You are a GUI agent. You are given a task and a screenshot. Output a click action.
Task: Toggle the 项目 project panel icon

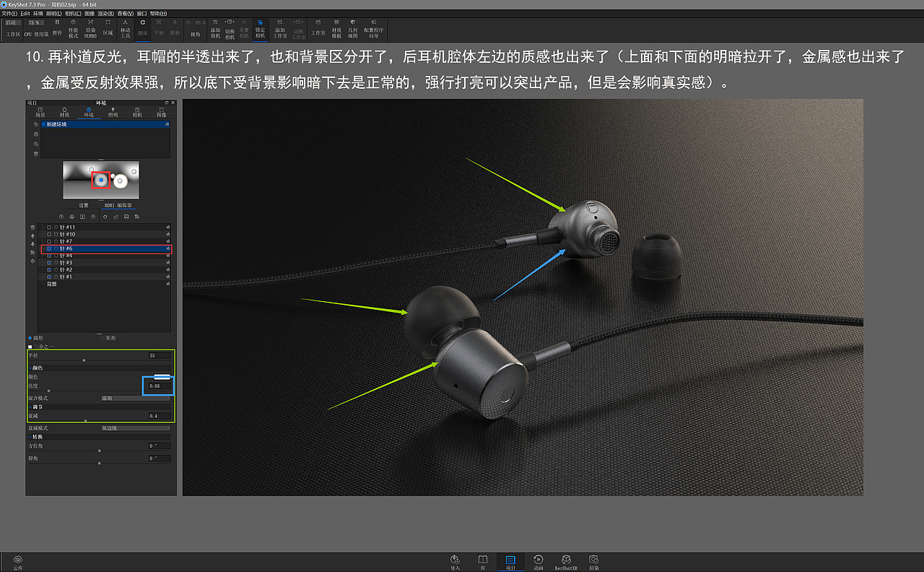point(510,562)
